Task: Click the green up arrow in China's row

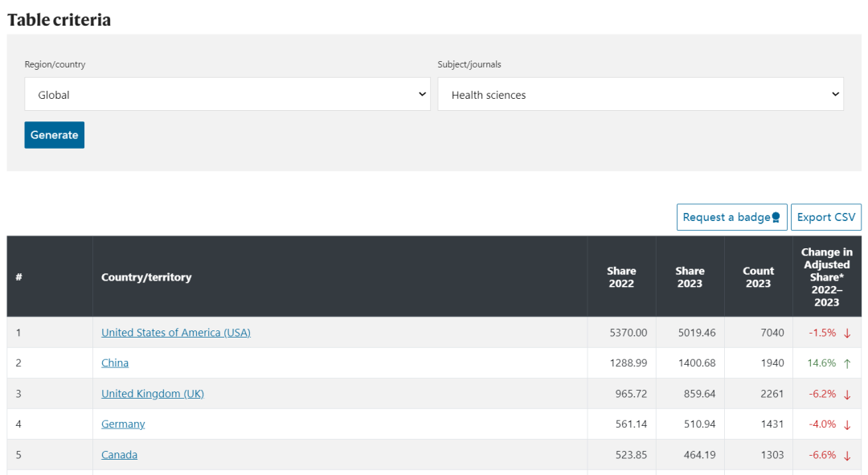Action: tap(847, 363)
